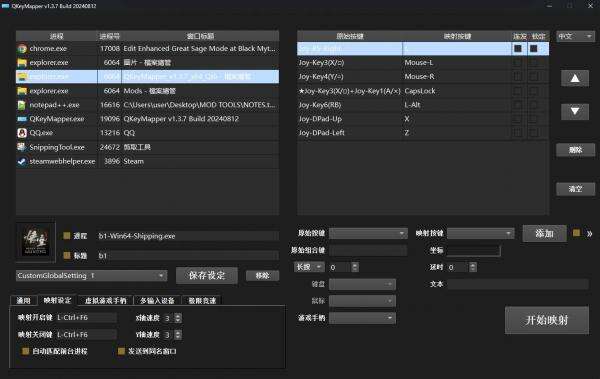
Task: Click the save settings button
Action: tap(207, 275)
